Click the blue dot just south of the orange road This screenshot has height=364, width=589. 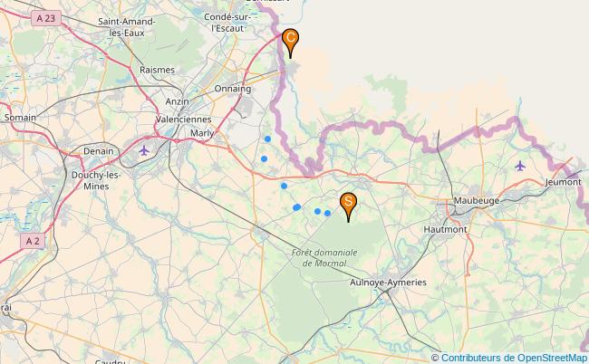pos(284,187)
